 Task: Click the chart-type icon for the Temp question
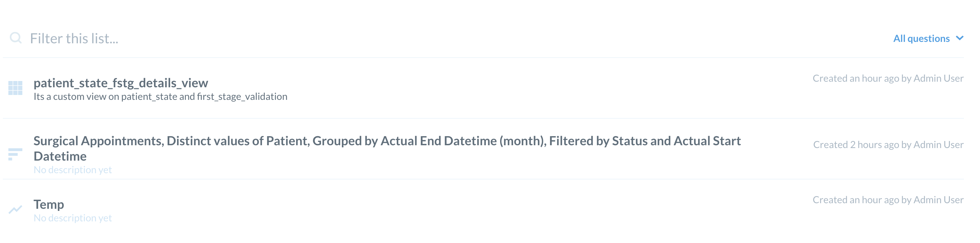point(16,209)
